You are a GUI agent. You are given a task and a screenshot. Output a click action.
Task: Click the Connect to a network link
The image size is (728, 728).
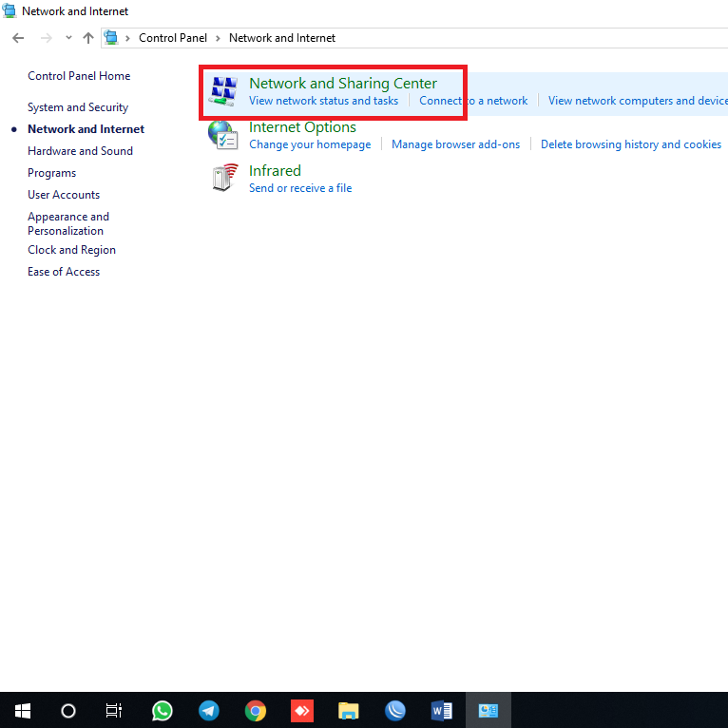pos(473,101)
